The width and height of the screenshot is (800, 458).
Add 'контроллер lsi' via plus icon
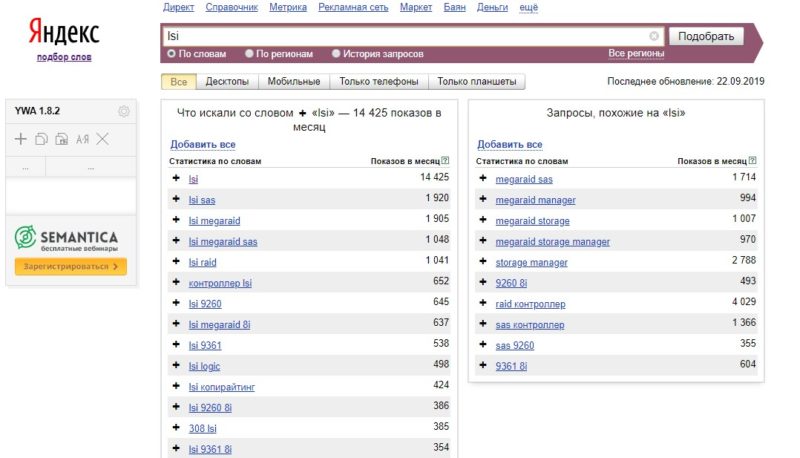(x=176, y=282)
